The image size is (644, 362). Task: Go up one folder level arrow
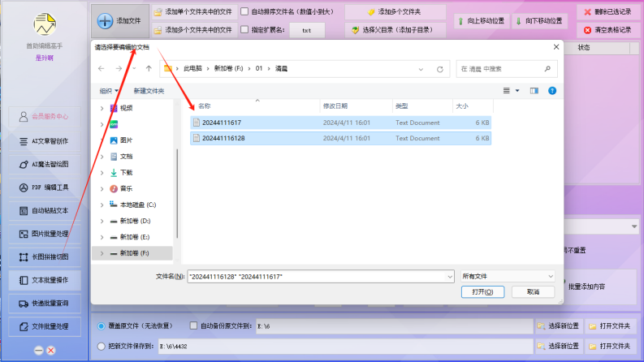(x=149, y=68)
